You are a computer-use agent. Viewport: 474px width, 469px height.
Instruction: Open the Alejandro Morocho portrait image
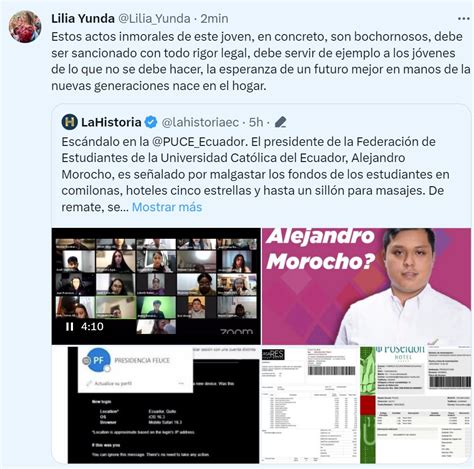[366, 286]
